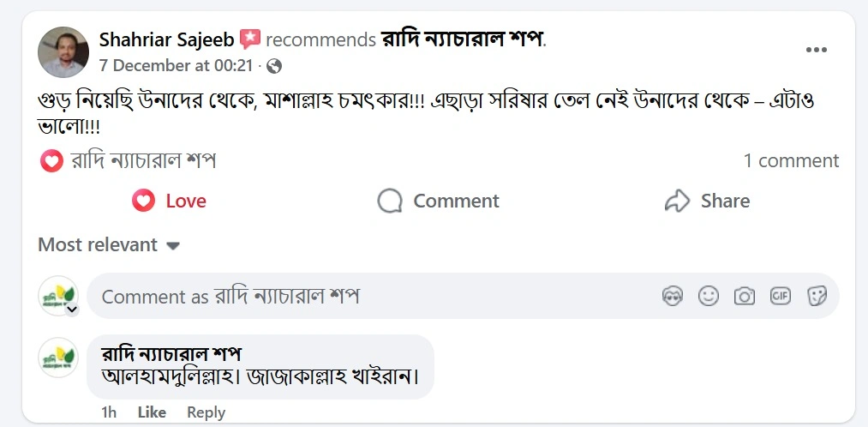The width and height of the screenshot is (868, 427).
Task: Toggle the Love reaction on the post
Action: [170, 201]
